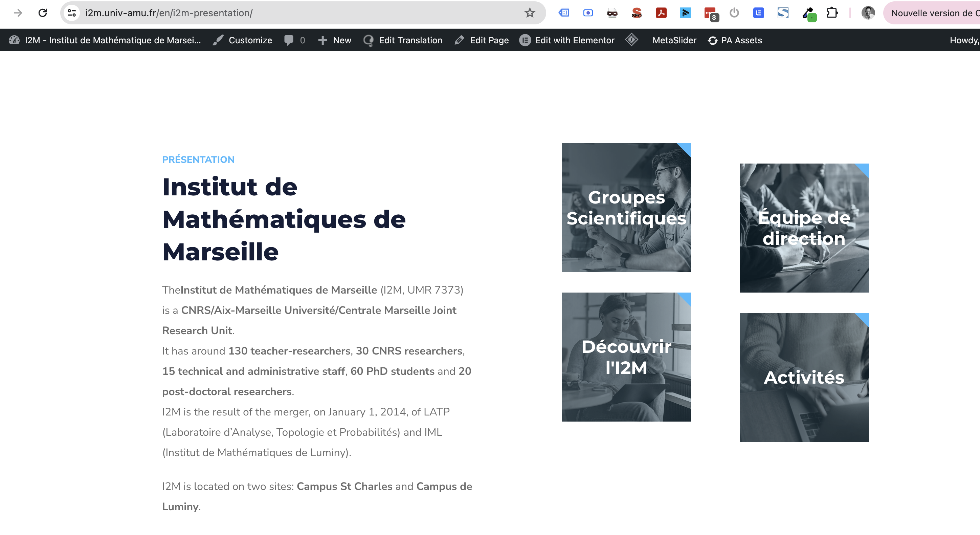Open the Groupes Scientifiques tile

click(626, 208)
